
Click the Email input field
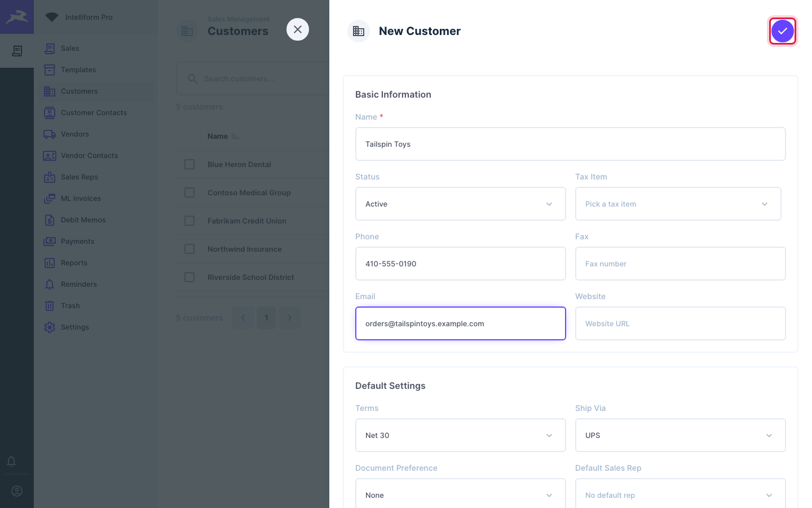460,323
